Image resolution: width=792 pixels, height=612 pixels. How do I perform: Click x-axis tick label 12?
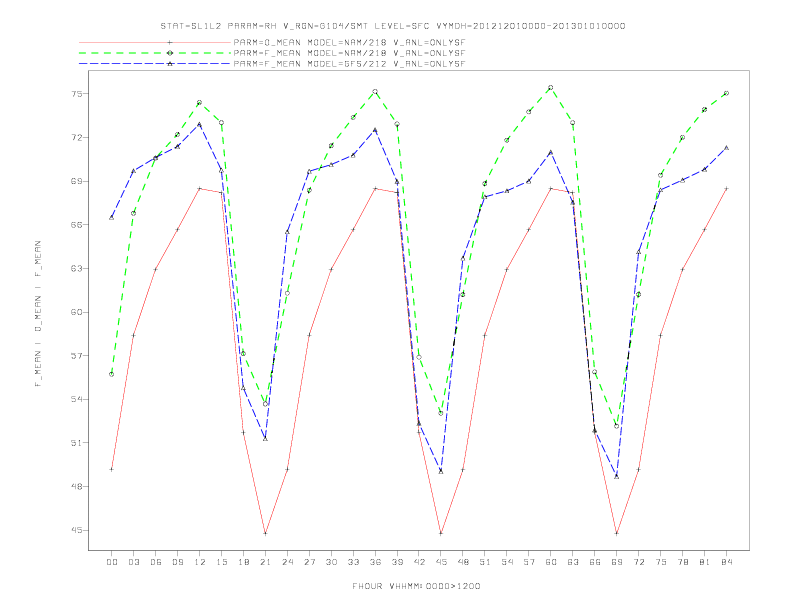point(200,562)
